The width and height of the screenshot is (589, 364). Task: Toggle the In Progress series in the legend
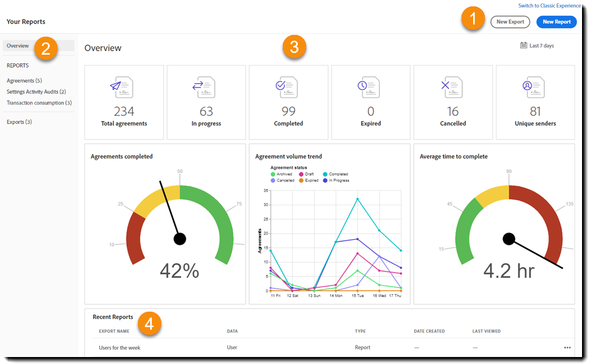pyautogui.click(x=336, y=180)
